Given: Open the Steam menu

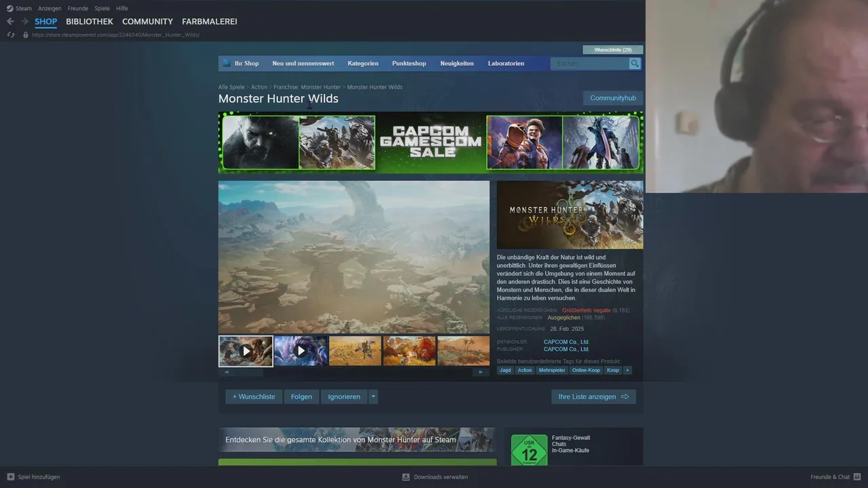Looking at the screenshot, I should tap(24, 8).
